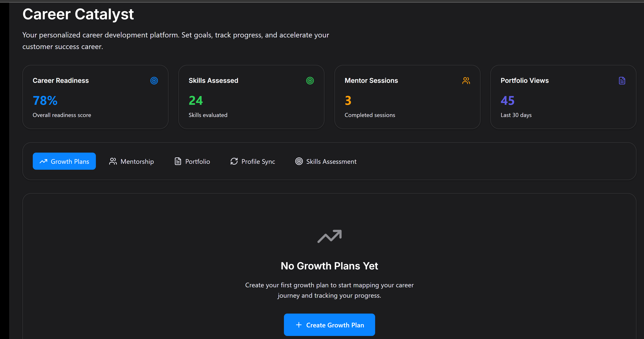Click the purple Portfolio Views document icon
Screen dimensions: 644x339
pos(622,81)
